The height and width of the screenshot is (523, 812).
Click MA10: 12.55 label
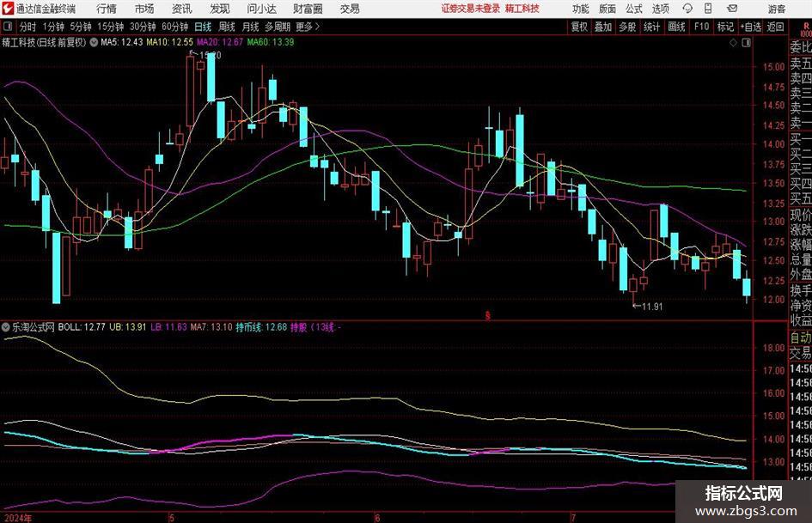(x=169, y=42)
